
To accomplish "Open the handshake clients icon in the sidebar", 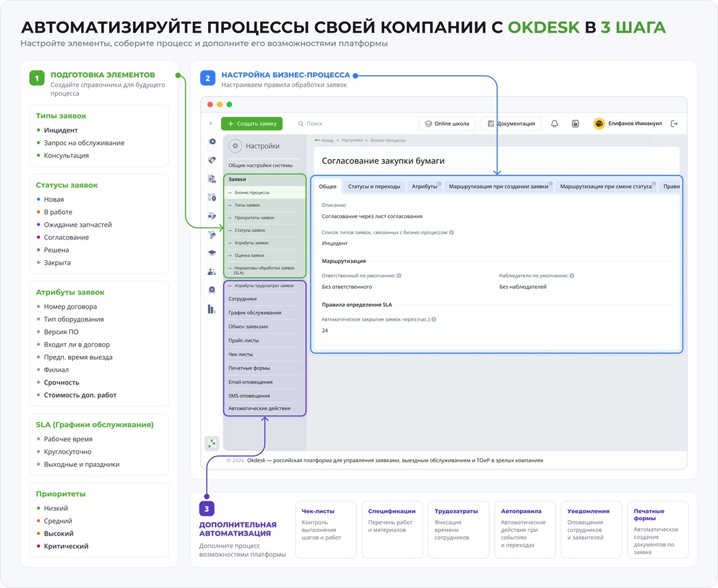I will [x=212, y=160].
